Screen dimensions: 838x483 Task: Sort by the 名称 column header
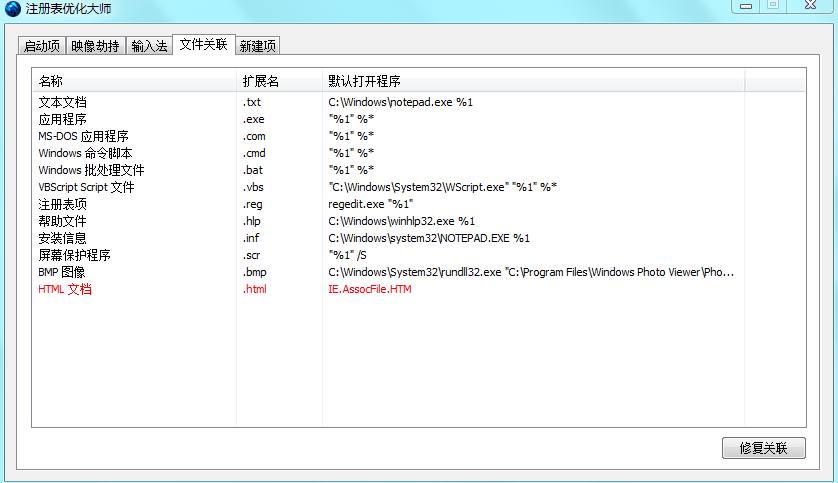134,81
